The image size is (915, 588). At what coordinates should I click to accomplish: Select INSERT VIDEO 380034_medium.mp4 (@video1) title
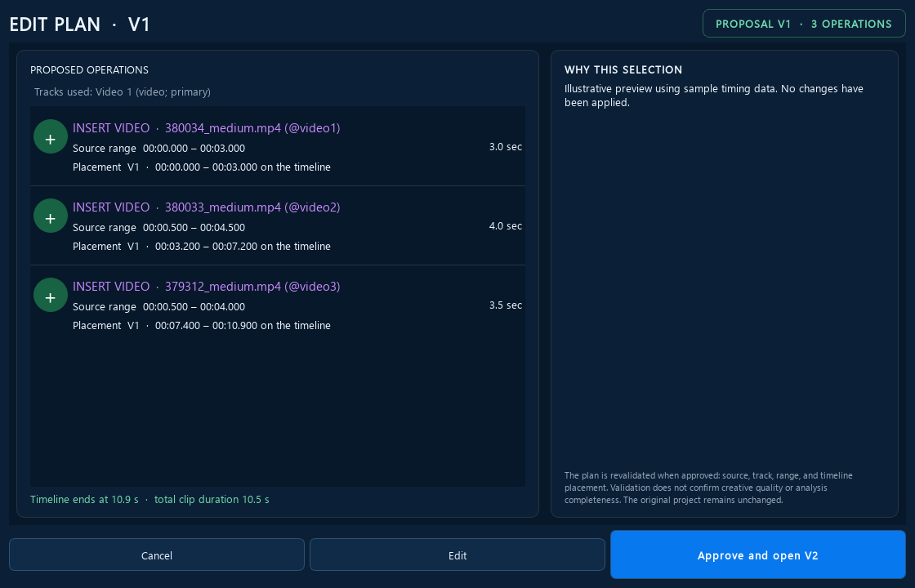click(207, 128)
